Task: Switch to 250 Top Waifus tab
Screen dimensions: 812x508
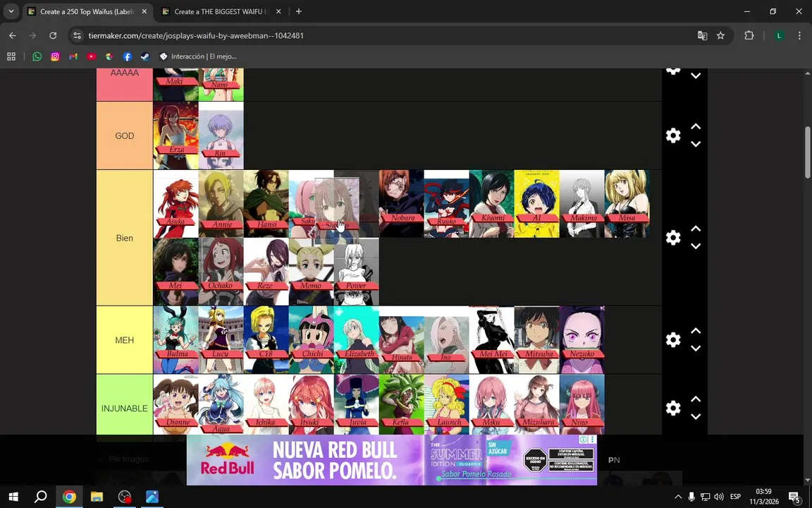Action: [87, 11]
